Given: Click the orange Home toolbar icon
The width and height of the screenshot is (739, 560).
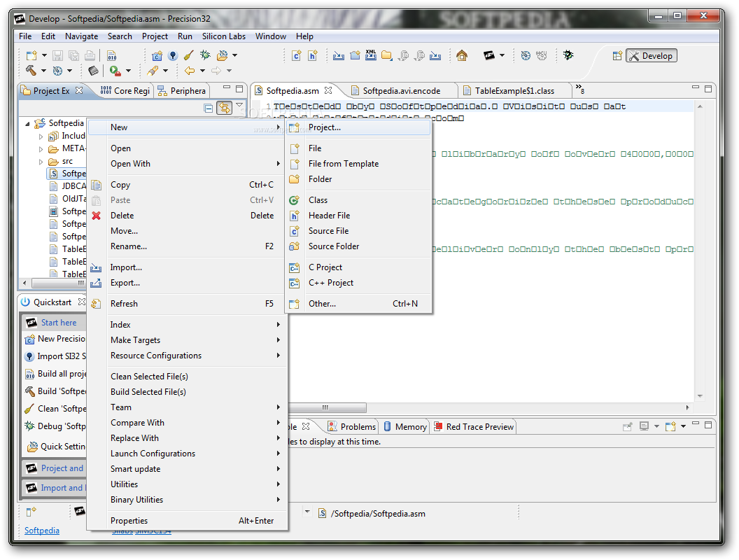Looking at the screenshot, I should [462, 55].
